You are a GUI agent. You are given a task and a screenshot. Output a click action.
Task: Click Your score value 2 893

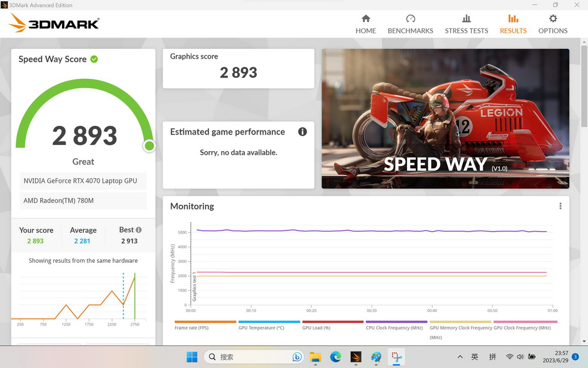coord(35,241)
